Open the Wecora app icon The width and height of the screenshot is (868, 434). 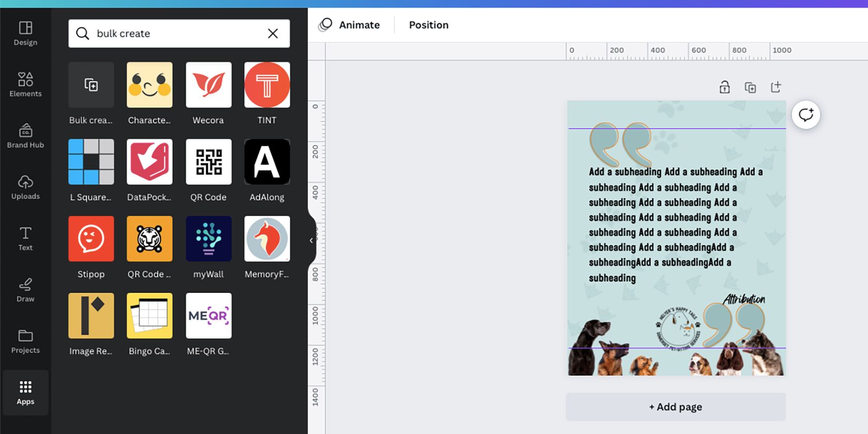tap(208, 85)
